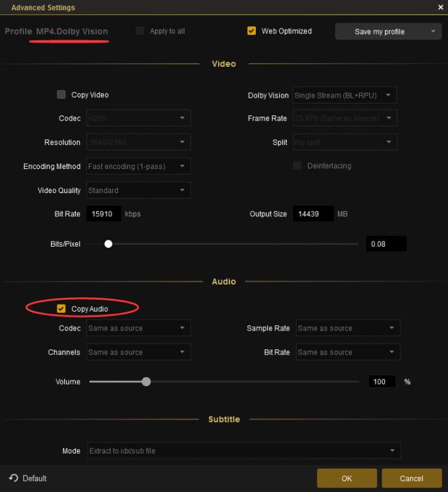Click the Volume slider handle

146,382
